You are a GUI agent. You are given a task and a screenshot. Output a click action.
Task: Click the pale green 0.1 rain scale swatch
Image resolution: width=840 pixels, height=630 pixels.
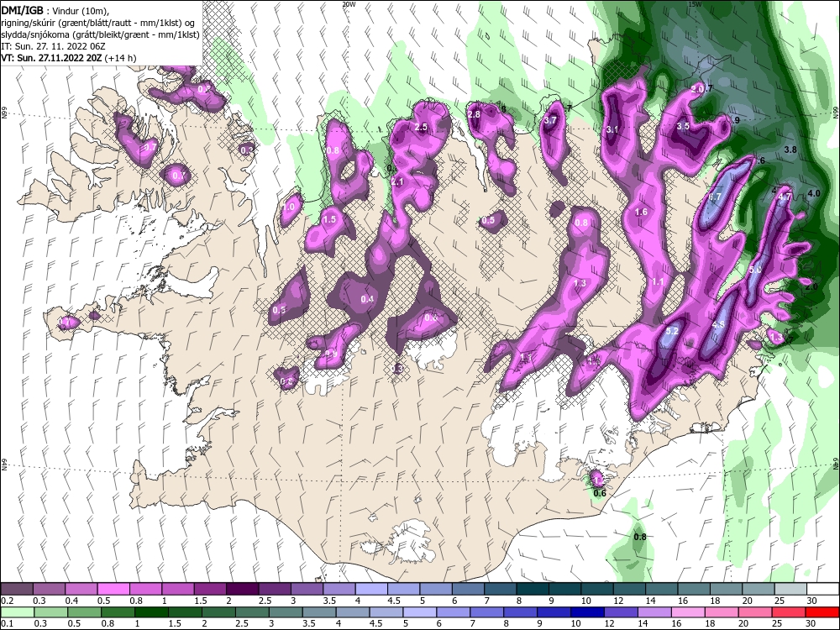click(17, 612)
